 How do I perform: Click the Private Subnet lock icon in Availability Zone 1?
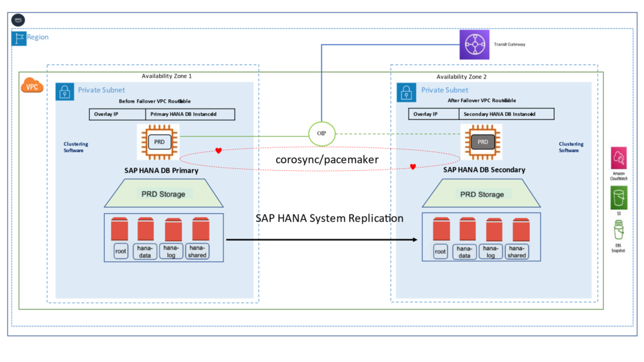64,91
